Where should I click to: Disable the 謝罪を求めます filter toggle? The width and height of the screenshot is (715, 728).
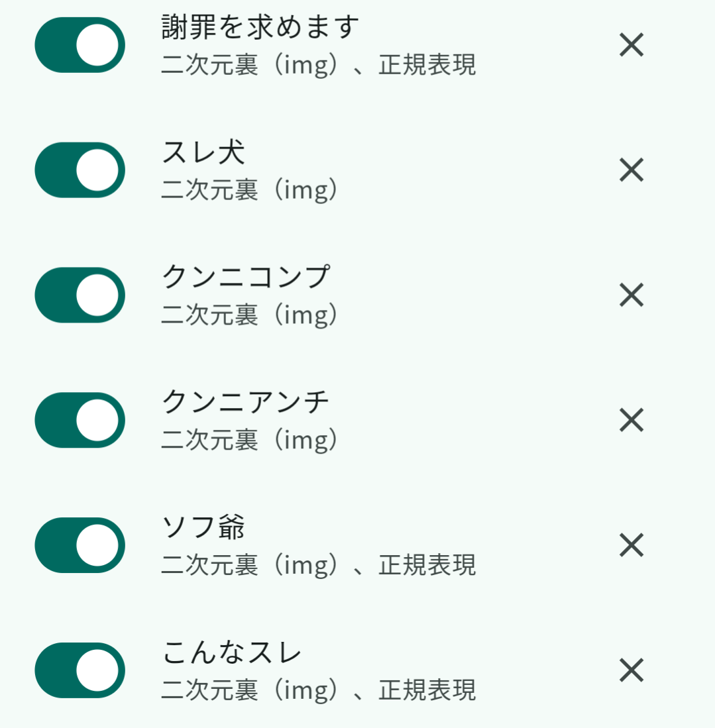80,45
